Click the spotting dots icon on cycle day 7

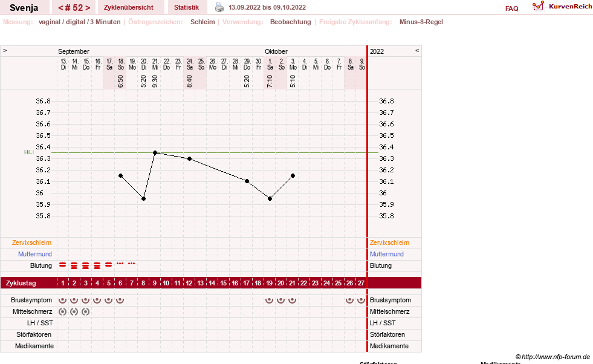pos(131,264)
